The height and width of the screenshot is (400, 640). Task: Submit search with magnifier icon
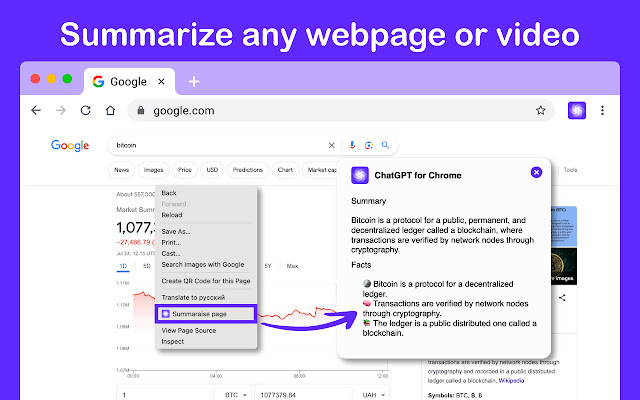pos(385,145)
